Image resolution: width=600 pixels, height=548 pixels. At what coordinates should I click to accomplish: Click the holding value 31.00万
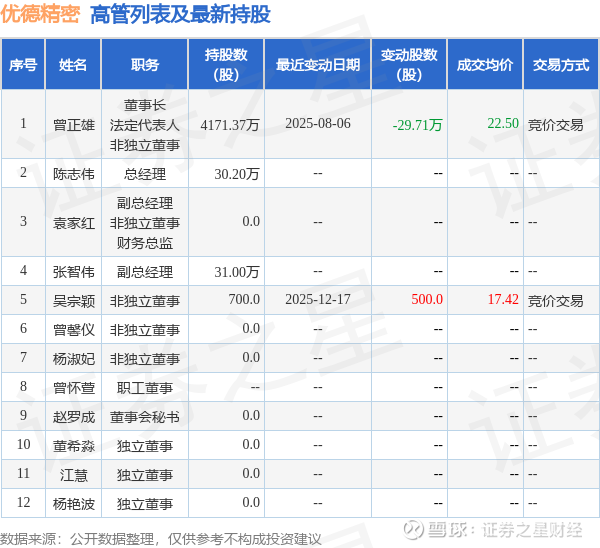(x=237, y=272)
